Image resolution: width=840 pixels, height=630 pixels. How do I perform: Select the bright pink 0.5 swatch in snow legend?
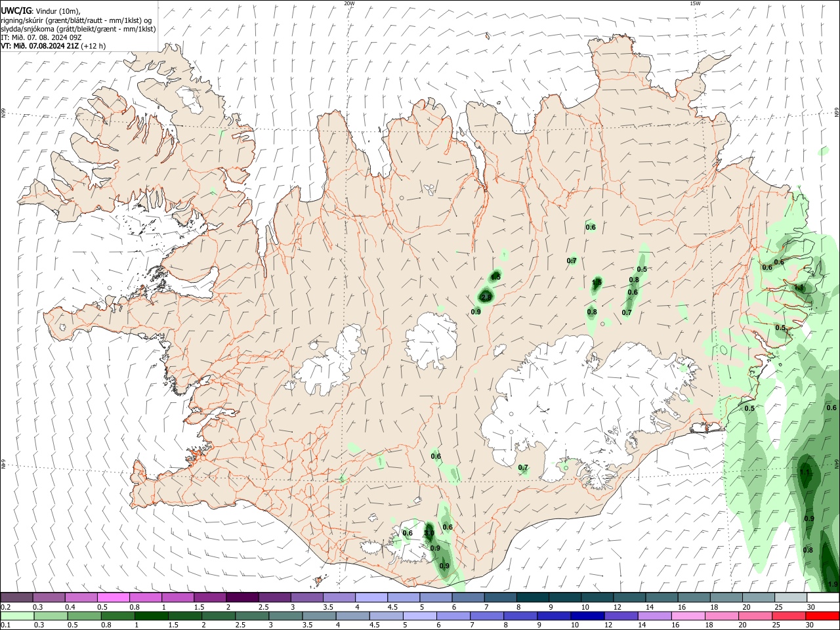coord(113,597)
